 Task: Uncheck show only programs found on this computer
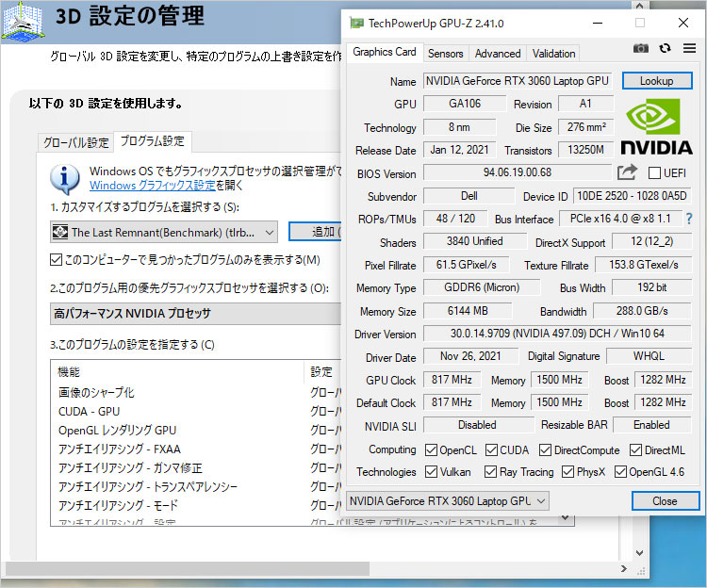(x=56, y=260)
